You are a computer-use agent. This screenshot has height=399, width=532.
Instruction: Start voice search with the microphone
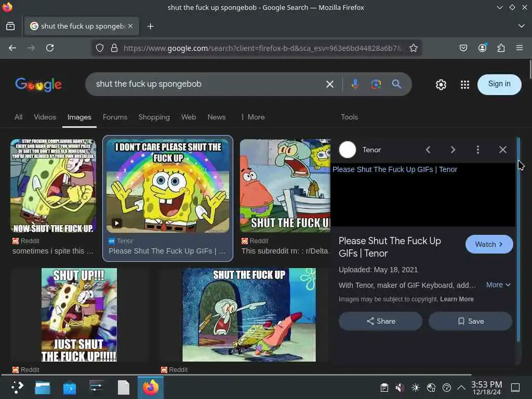(355, 84)
